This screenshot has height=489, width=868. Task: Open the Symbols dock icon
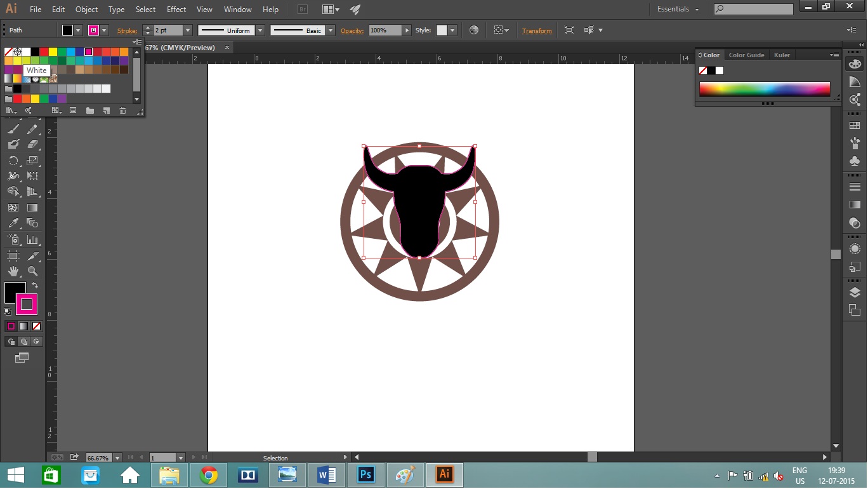tap(855, 161)
